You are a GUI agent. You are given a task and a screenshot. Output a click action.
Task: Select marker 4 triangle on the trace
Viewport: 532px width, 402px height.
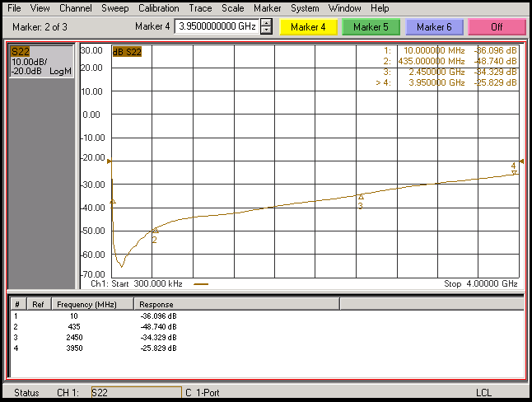(x=515, y=173)
